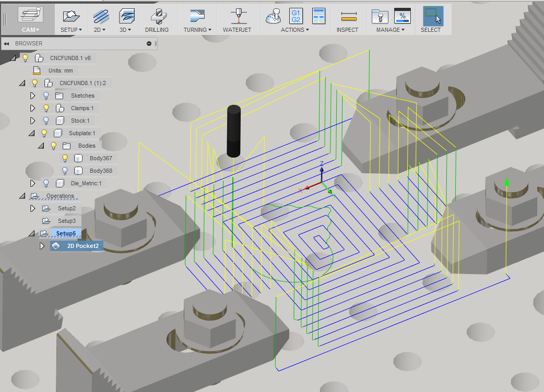Toggle the Stock:1 visibility bulb
This screenshot has width=544, height=392.
tap(46, 121)
